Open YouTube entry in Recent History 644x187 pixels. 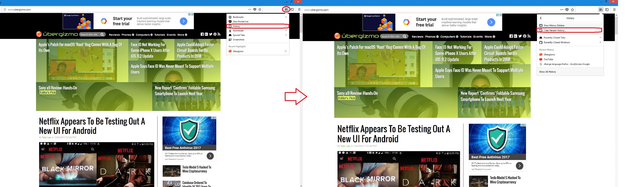point(570,59)
